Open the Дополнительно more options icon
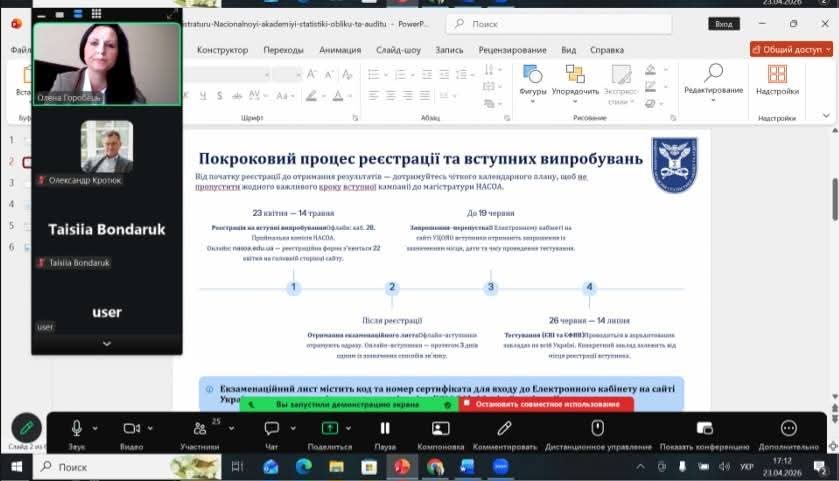This screenshot has width=839, height=481. [x=787, y=428]
